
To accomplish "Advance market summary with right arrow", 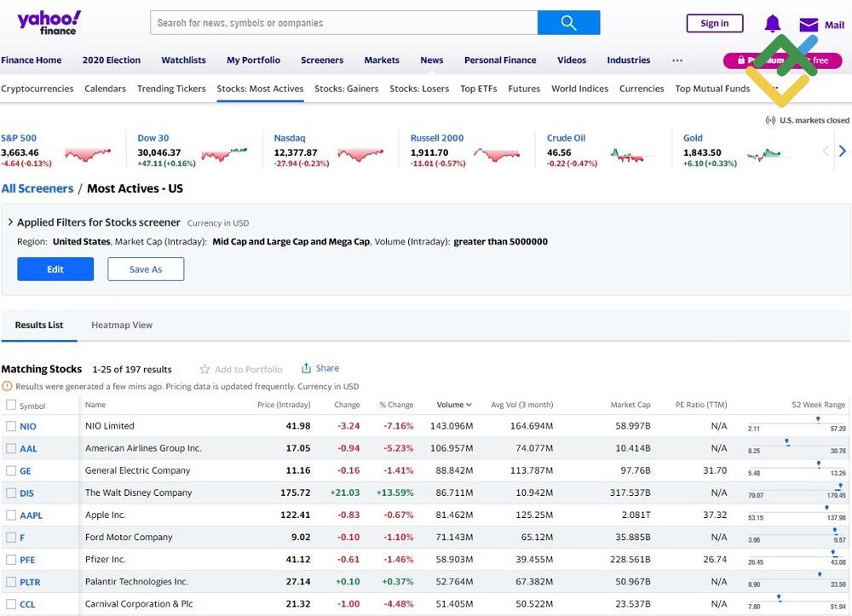I will (842, 151).
